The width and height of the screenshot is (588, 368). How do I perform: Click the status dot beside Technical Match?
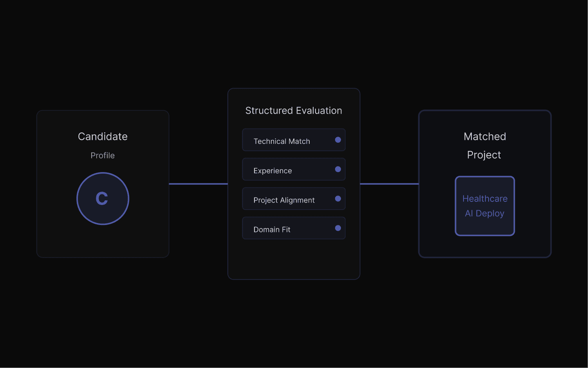337,139
